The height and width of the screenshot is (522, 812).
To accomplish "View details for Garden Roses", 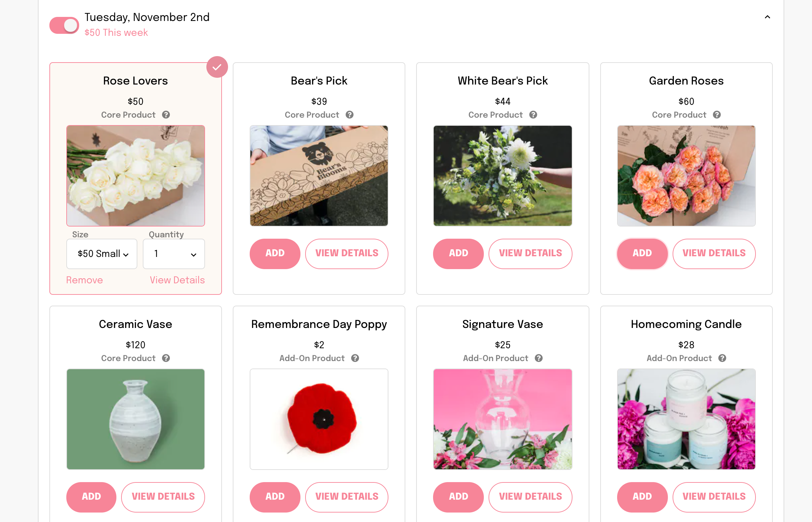I will click(714, 254).
